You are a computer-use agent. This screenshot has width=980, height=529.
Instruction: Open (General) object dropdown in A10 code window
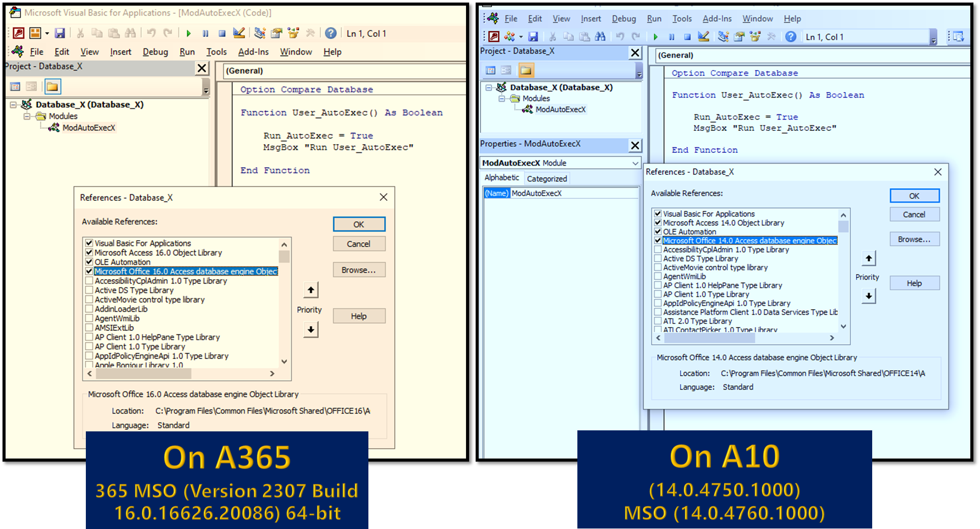click(812, 55)
